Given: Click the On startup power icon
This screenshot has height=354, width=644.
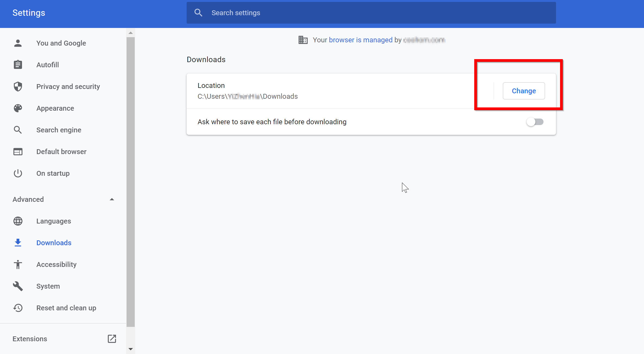Looking at the screenshot, I should click(x=18, y=173).
